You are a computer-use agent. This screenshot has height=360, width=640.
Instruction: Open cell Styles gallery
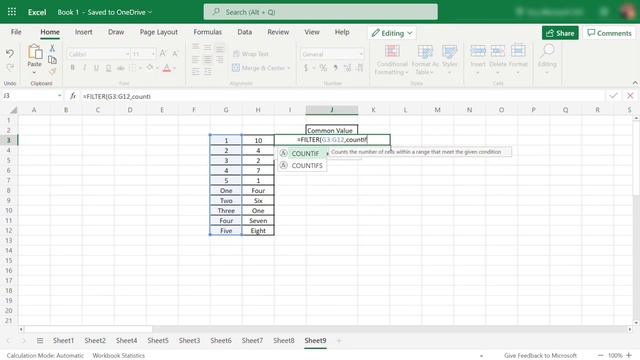click(449, 60)
